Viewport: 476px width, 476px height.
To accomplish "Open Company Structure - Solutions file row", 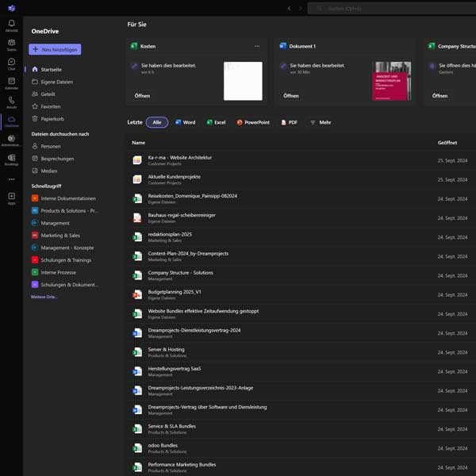I will coord(301,275).
